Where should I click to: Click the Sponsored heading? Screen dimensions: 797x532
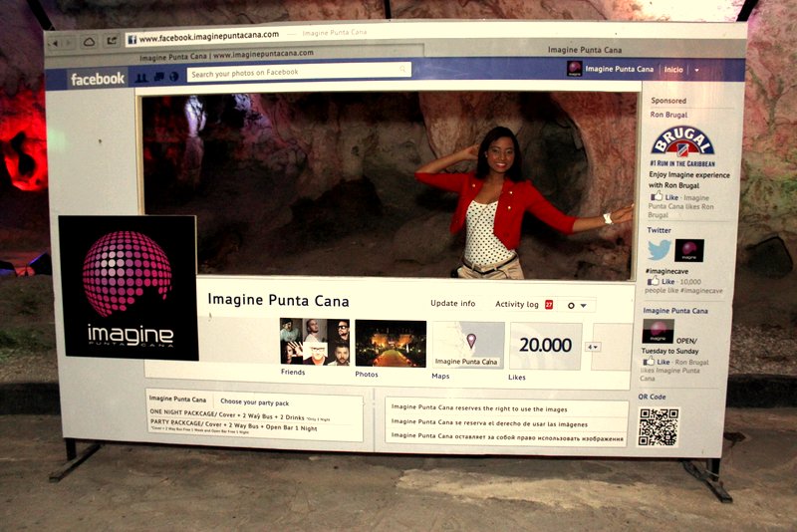tap(668, 101)
